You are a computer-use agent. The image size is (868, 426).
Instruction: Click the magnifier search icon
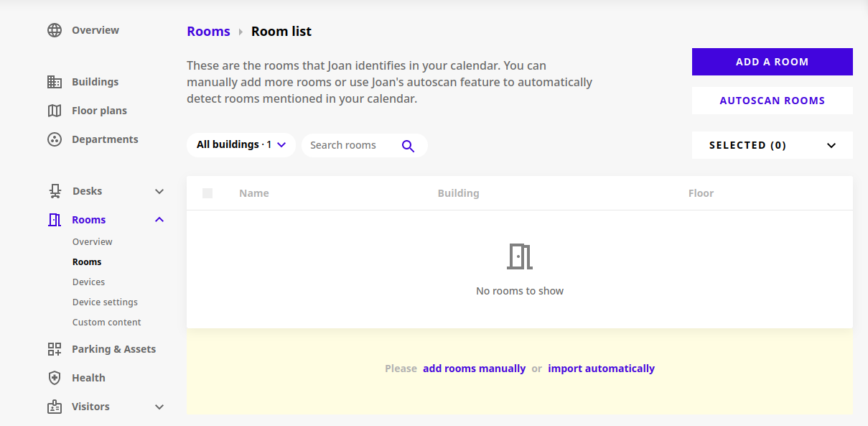click(408, 146)
